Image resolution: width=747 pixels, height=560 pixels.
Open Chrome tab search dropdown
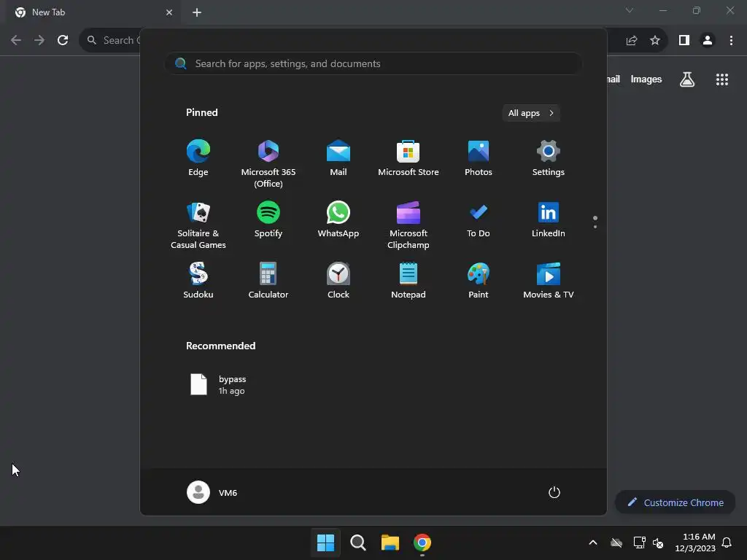[x=630, y=10]
